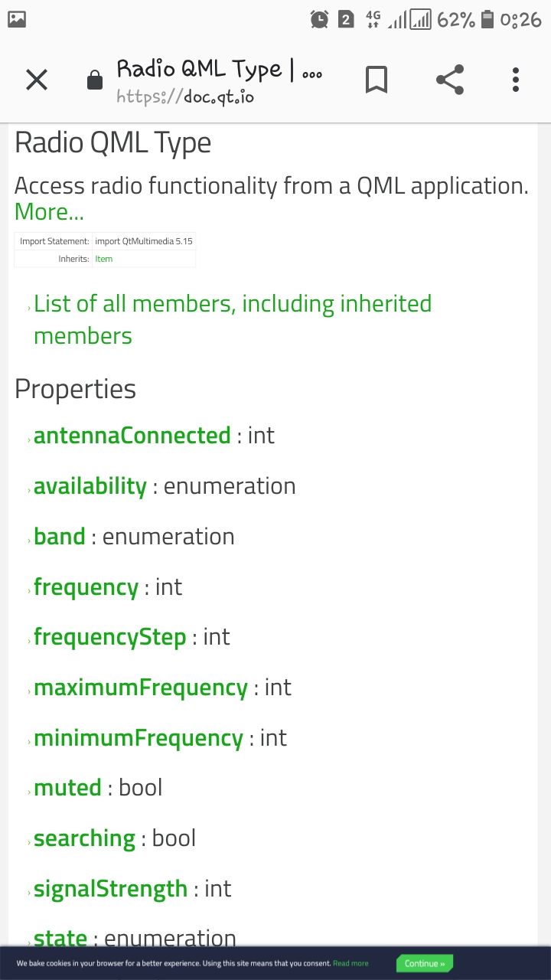Tap the image notification icon in status bar
551x980 pixels.
click(17, 20)
